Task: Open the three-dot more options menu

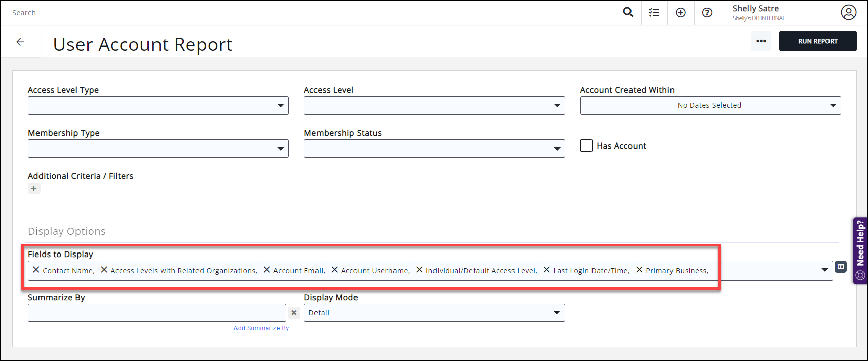Action: point(761,41)
